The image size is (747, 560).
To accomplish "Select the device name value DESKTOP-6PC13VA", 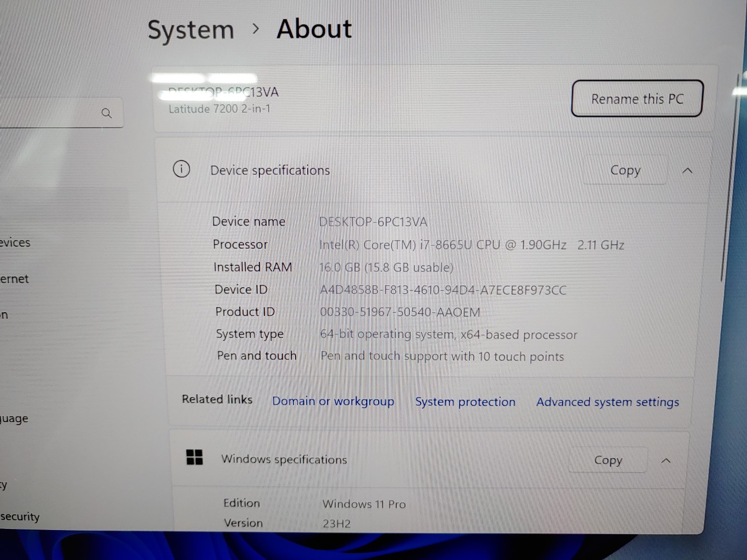I will (x=373, y=222).
